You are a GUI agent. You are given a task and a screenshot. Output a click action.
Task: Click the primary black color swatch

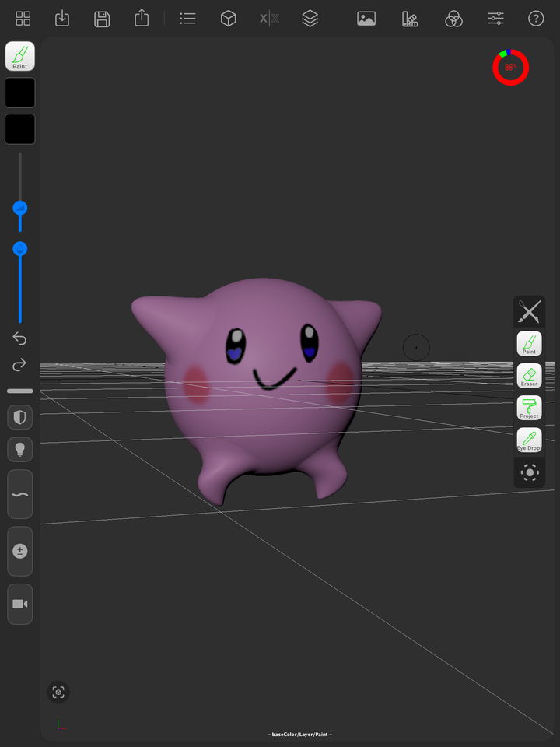(20, 93)
